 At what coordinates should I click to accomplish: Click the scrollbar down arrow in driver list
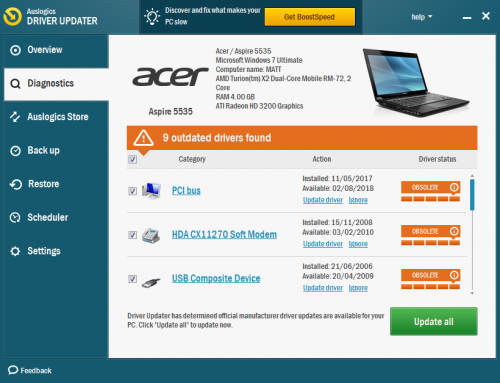coord(472,293)
